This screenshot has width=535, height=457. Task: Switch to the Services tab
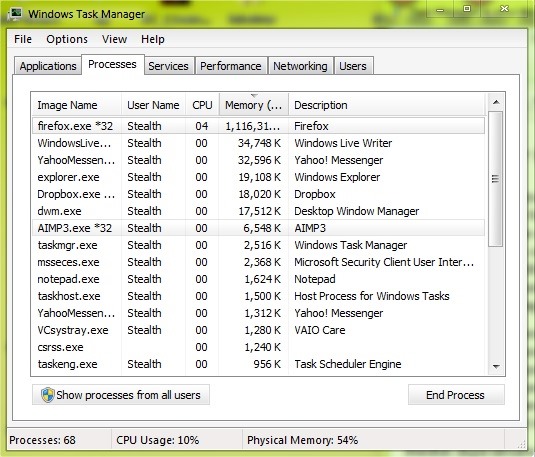point(168,66)
